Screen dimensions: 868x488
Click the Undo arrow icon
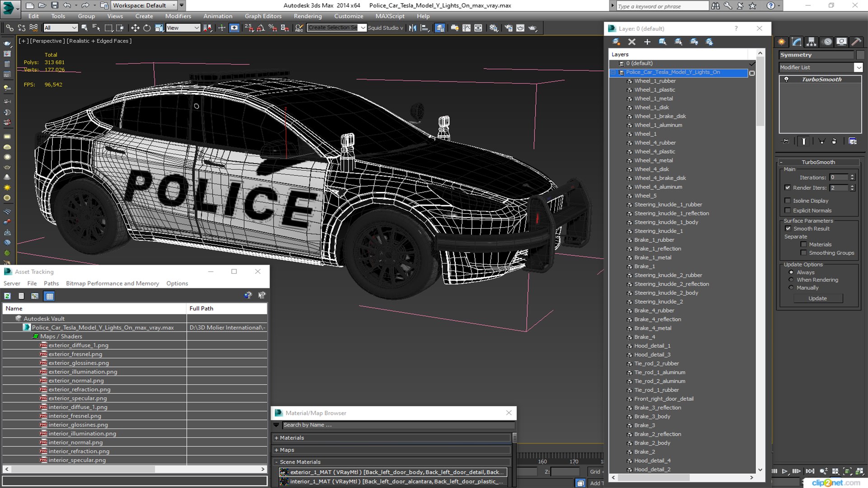pyautogui.click(x=67, y=5)
